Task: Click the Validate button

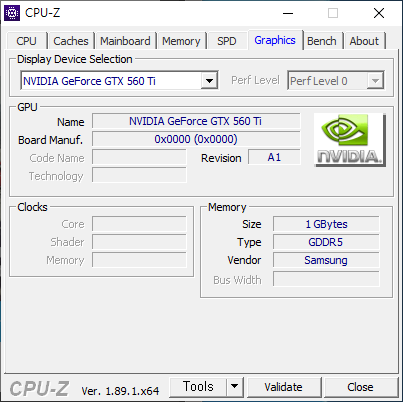Action: tap(284, 387)
